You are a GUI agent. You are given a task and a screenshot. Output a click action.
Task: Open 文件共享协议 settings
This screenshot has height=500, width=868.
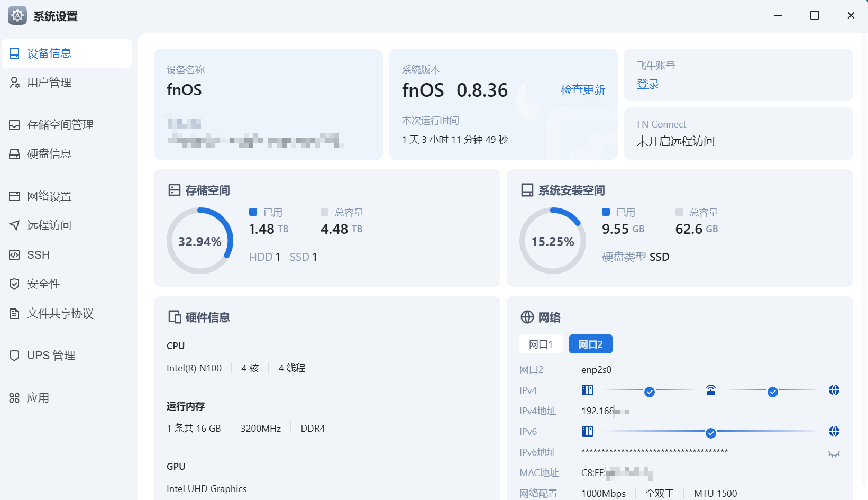point(67,314)
